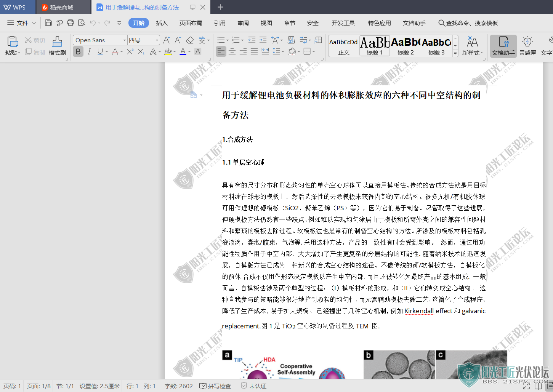Image resolution: width=553 pixels, height=392 pixels.
Task: Click highlight color yellow swatch button
Action: (168, 51)
